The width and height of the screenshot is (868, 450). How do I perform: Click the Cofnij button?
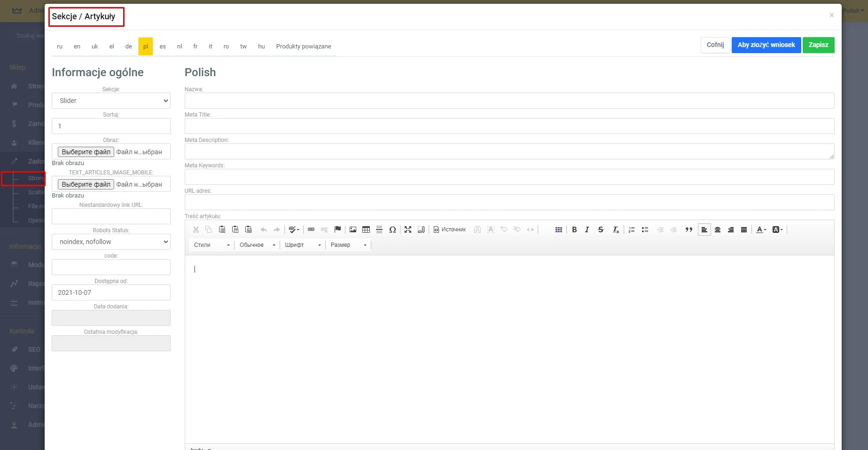[715, 45]
